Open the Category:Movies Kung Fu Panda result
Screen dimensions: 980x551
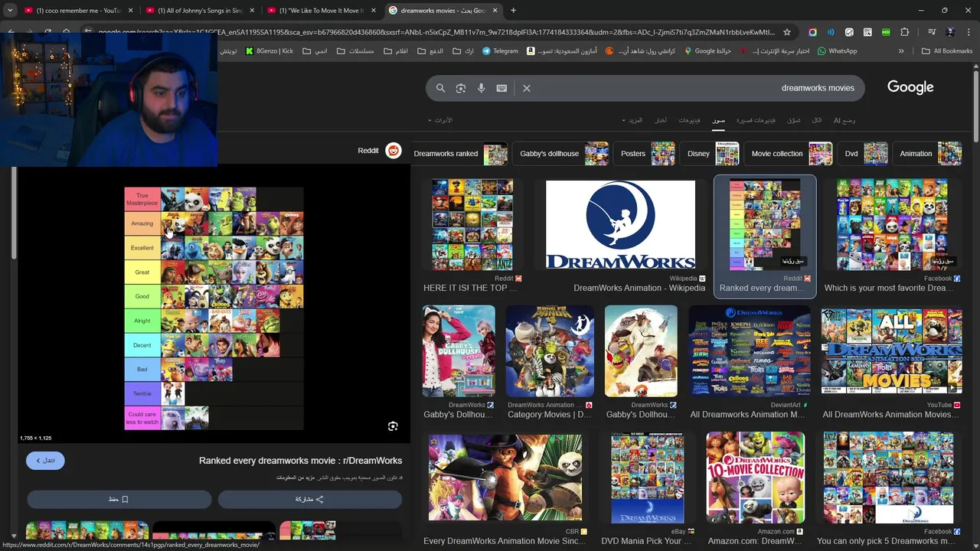(549, 351)
